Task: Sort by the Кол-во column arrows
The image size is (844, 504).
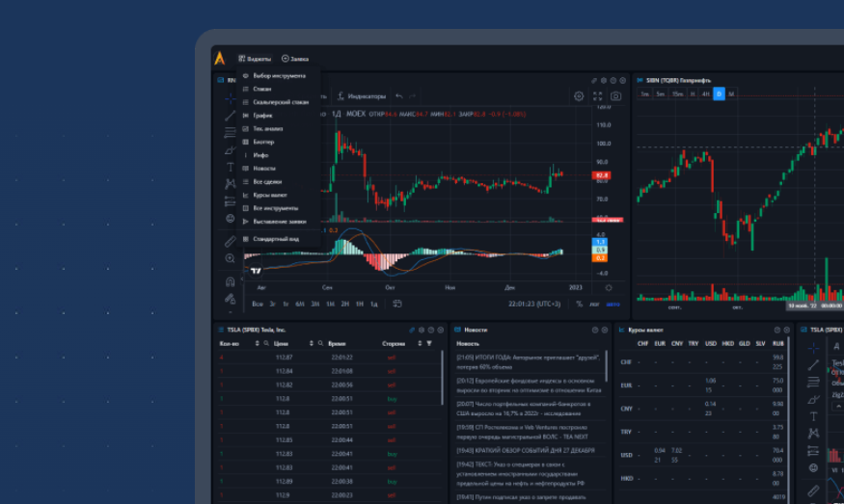Action: 257,343
